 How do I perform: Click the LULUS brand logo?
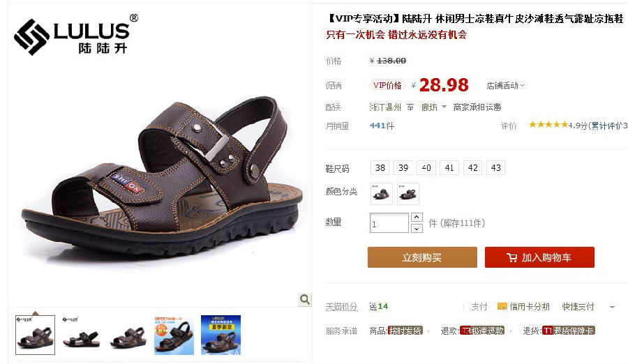pos(76,35)
